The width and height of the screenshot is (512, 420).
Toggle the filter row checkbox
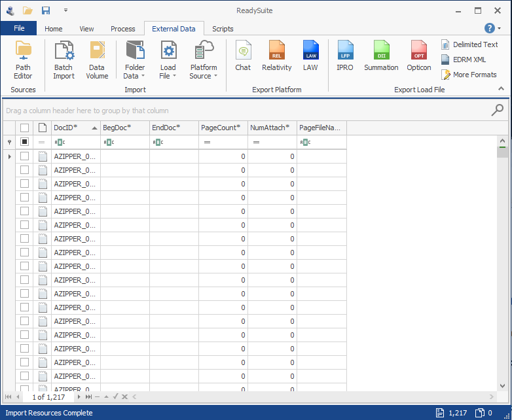(24, 141)
